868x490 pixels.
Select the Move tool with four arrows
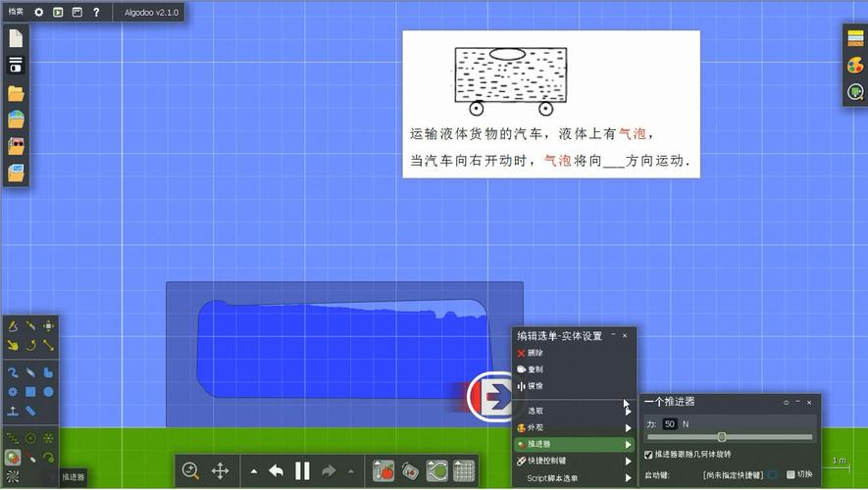coord(49,326)
